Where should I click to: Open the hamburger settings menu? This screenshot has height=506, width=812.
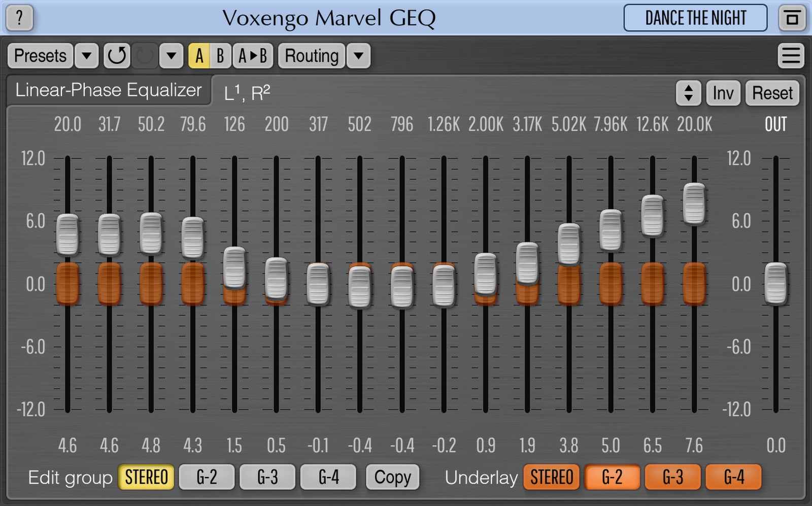click(791, 56)
